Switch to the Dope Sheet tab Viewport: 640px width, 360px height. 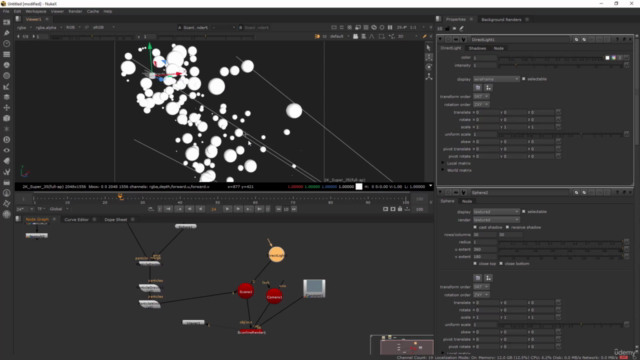(x=116, y=220)
